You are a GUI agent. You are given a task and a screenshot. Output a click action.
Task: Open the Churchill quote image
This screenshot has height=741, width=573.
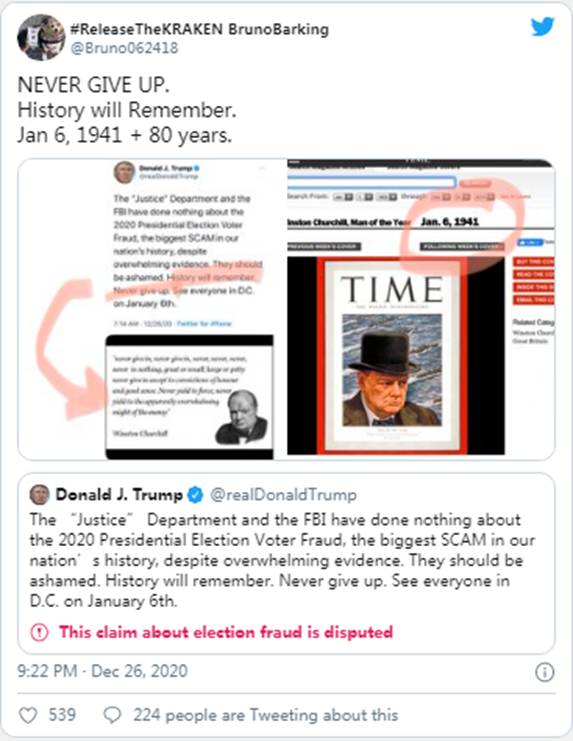pyautogui.click(x=189, y=397)
